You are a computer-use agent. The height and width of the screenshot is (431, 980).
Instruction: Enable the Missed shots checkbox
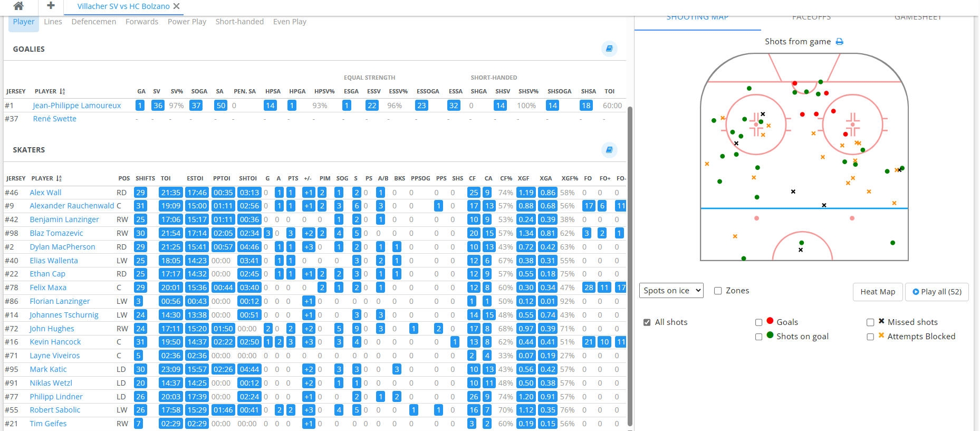tap(870, 322)
